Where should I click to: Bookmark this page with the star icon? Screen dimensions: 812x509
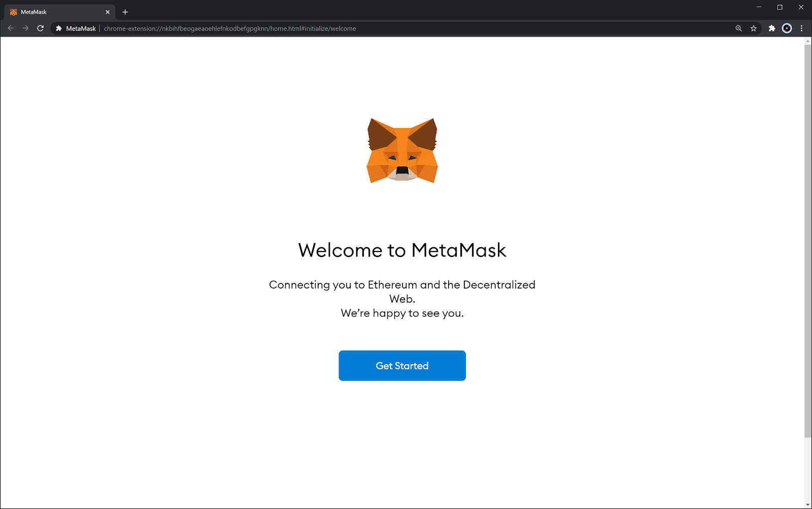pos(754,28)
